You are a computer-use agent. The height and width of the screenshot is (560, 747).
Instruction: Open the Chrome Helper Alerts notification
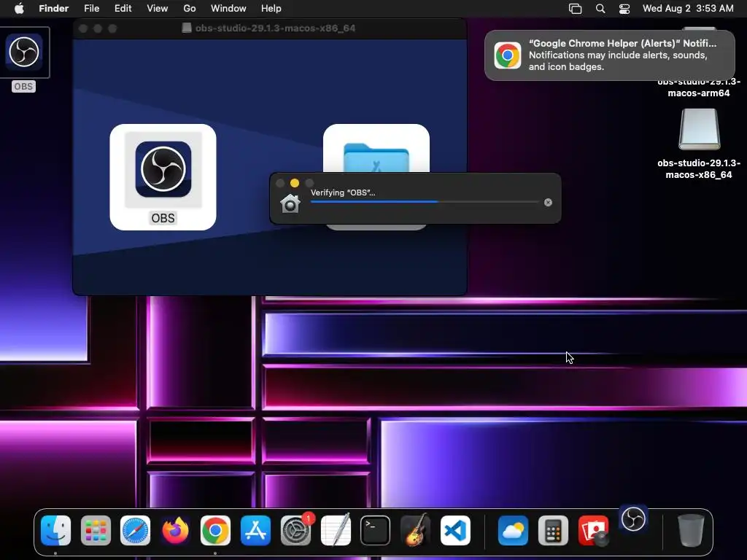pos(609,55)
